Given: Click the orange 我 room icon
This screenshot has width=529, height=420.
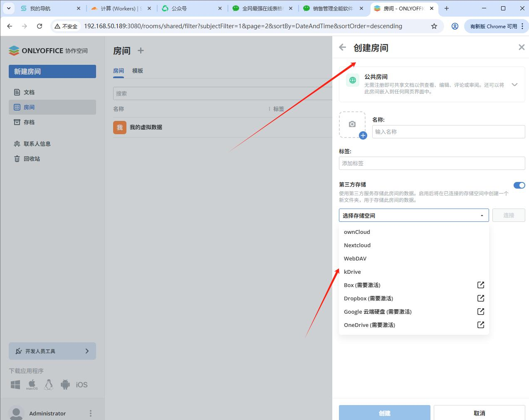Looking at the screenshot, I should pos(120,127).
